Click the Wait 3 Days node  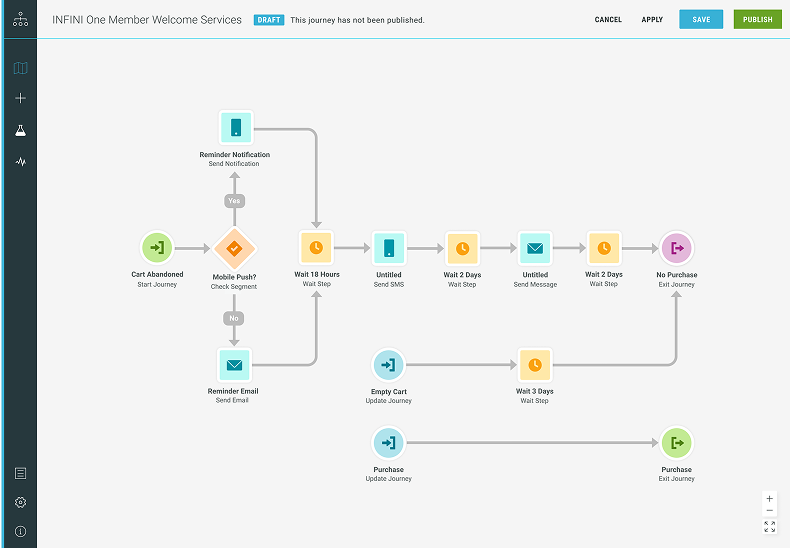(x=535, y=364)
